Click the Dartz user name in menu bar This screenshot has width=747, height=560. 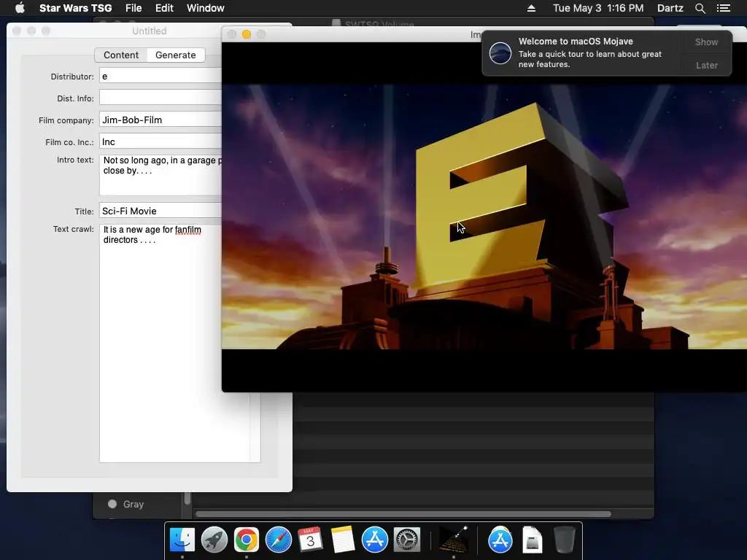(670, 8)
